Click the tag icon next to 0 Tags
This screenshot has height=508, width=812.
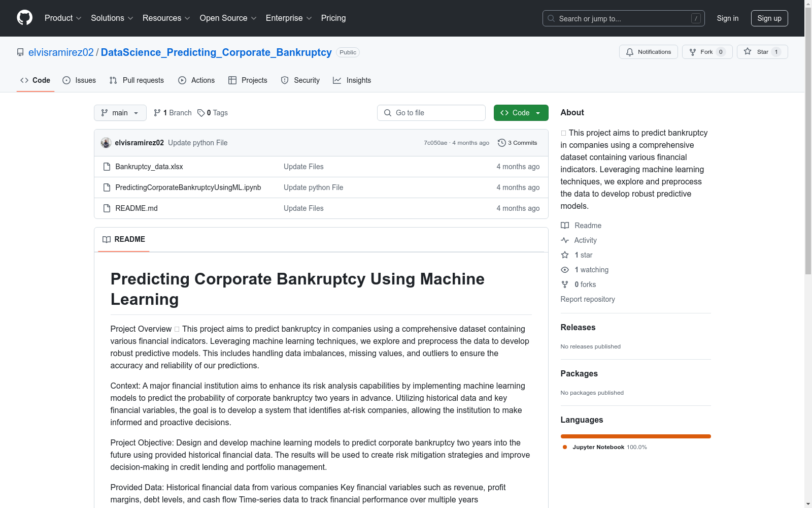click(201, 113)
